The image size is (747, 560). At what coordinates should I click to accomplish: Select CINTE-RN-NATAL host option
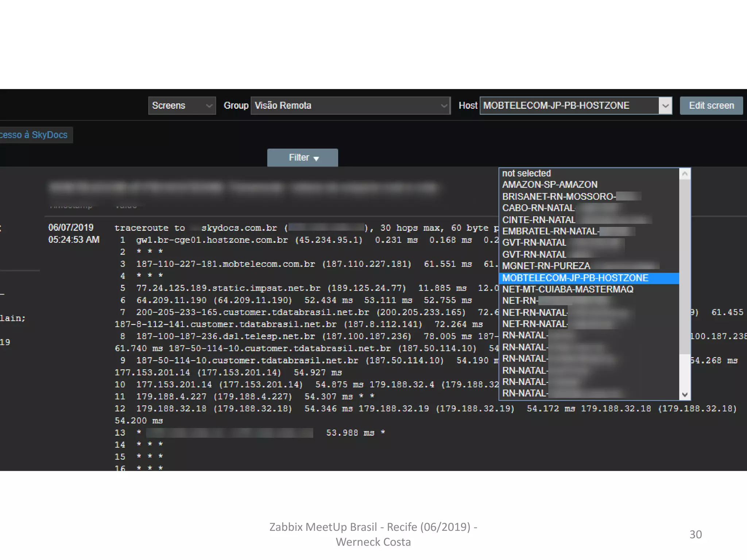click(x=539, y=220)
